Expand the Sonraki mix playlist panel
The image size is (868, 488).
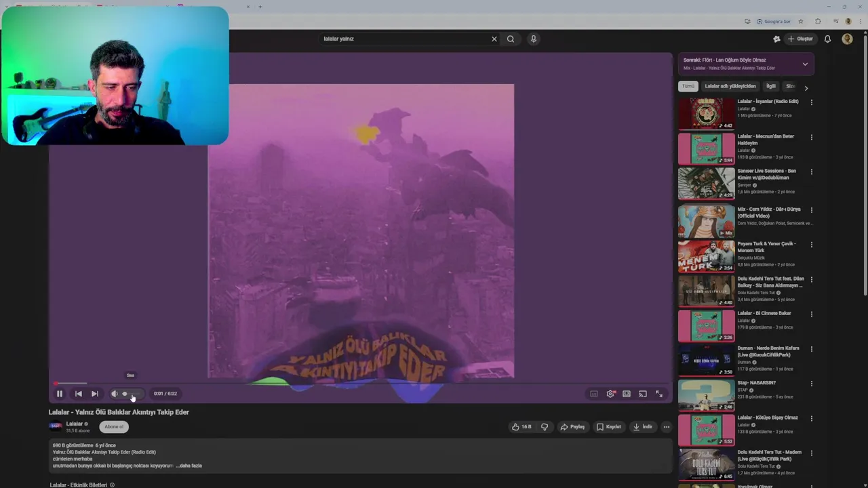click(805, 64)
